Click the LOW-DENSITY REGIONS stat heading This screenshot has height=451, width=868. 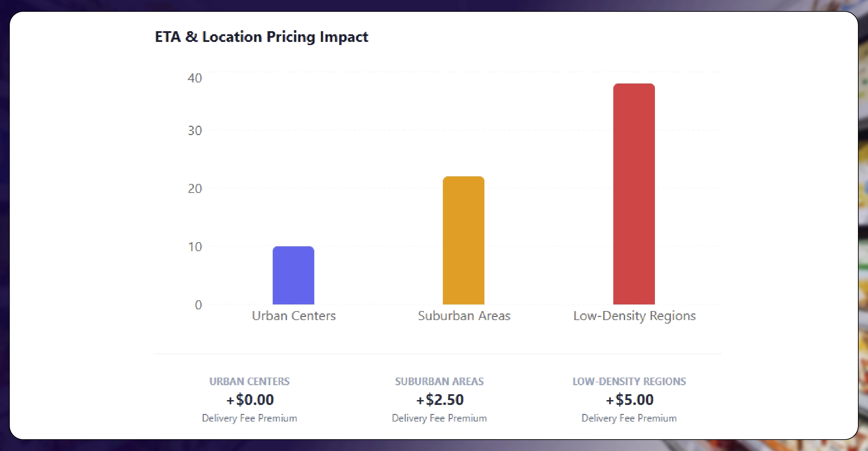tap(629, 381)
